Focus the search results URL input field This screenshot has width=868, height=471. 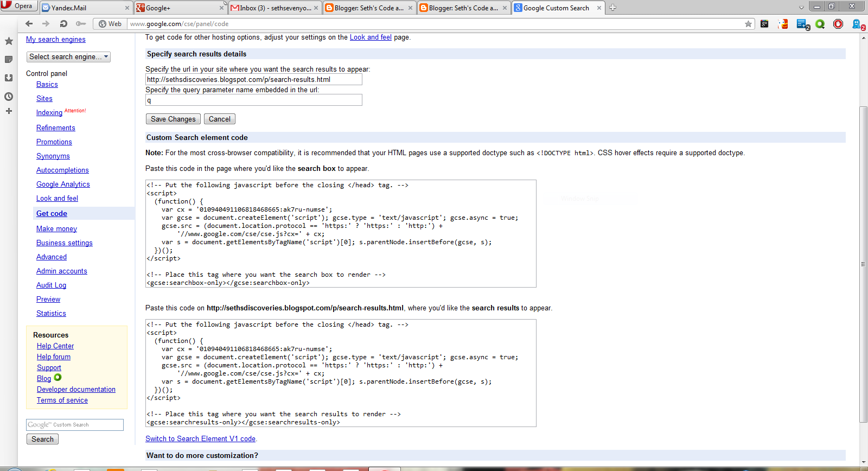point(254,79)
